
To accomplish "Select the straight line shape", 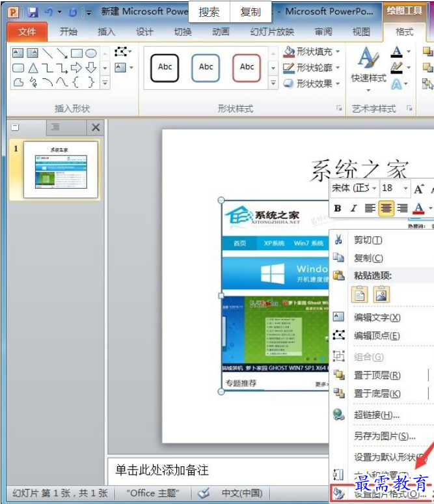I will [47, 53].
